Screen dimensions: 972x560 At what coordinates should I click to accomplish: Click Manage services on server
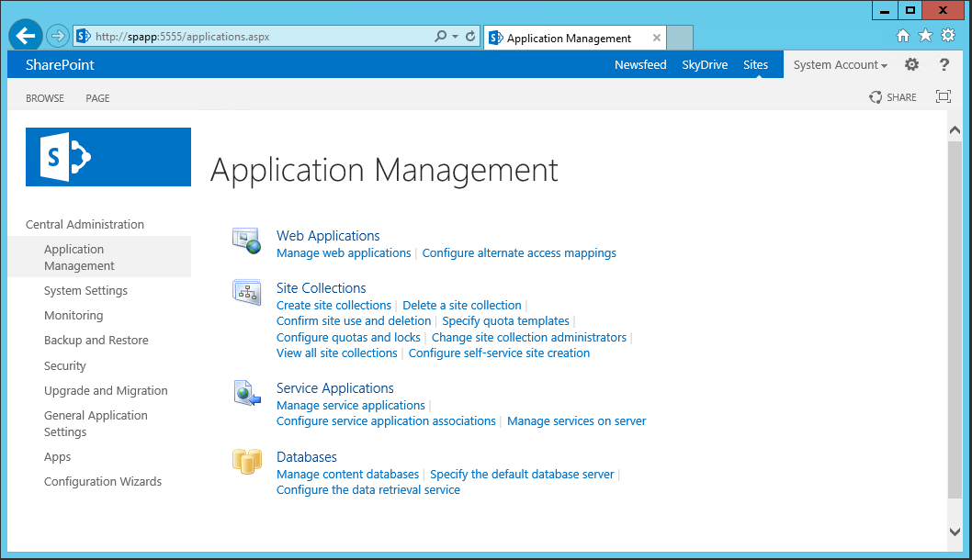(577, 420)
